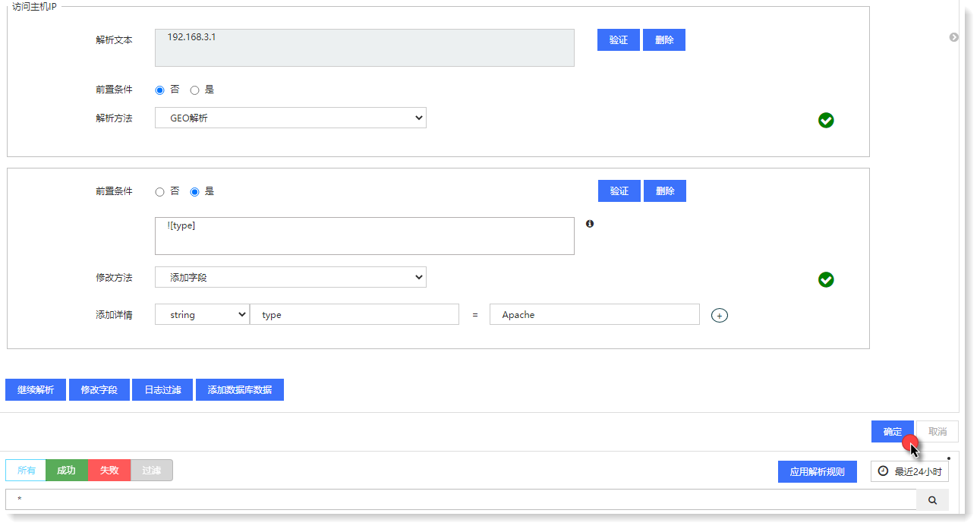
Task: Click the collapse arrow icon at right edge
Action: [954, 37]
